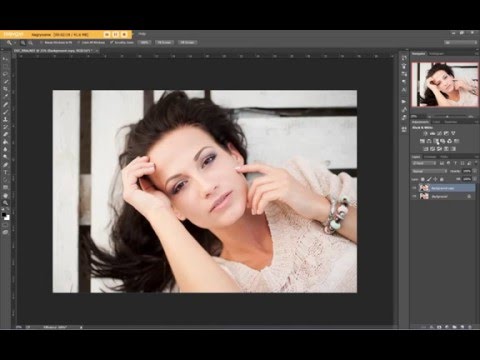Viewport: 480px width, 360px height.
Task: Toggle Zoom All Windows checkbox
Action: pyautogui.click(x=79, y=43)
